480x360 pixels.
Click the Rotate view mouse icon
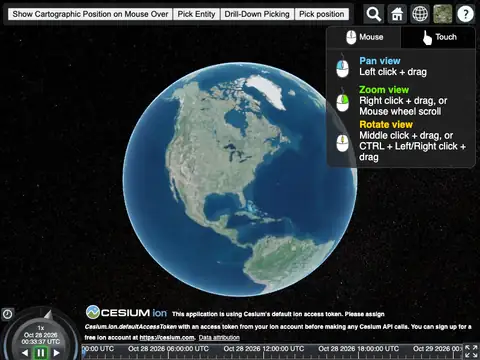342,142
